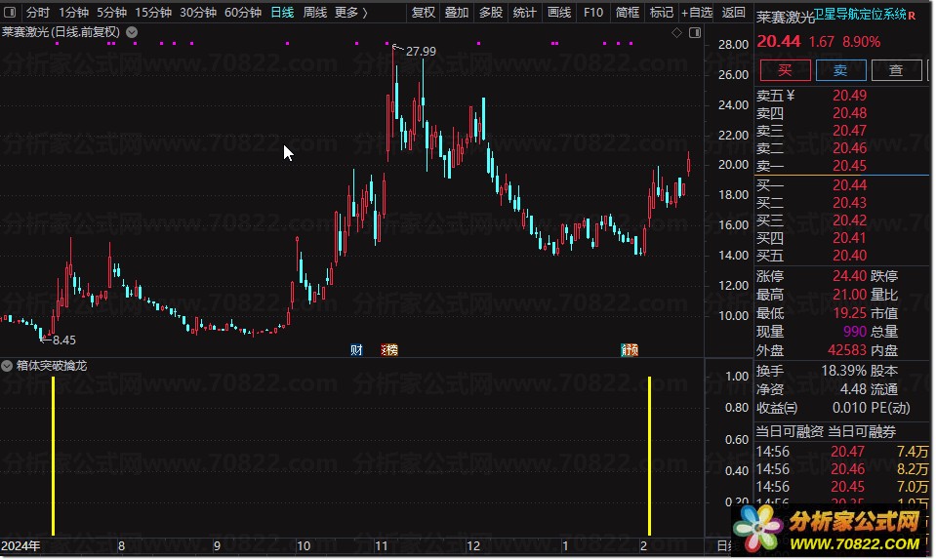Open the F10 company info
936x560 pixels.
[593, 12]
